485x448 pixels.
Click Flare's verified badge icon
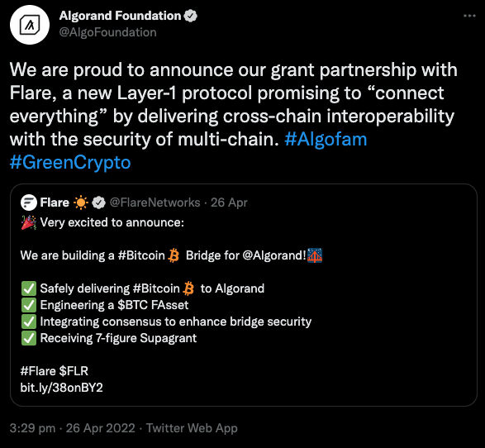(x=98, y=203)
